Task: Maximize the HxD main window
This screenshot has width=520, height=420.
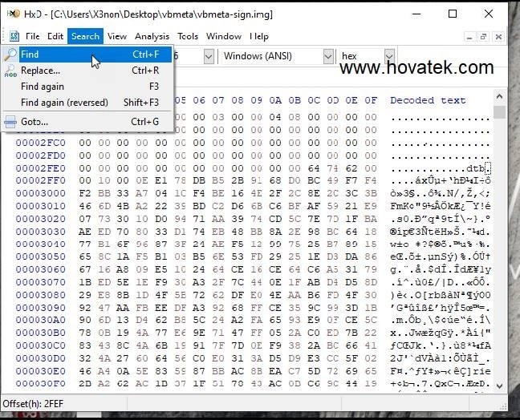Action: point(453,14)
